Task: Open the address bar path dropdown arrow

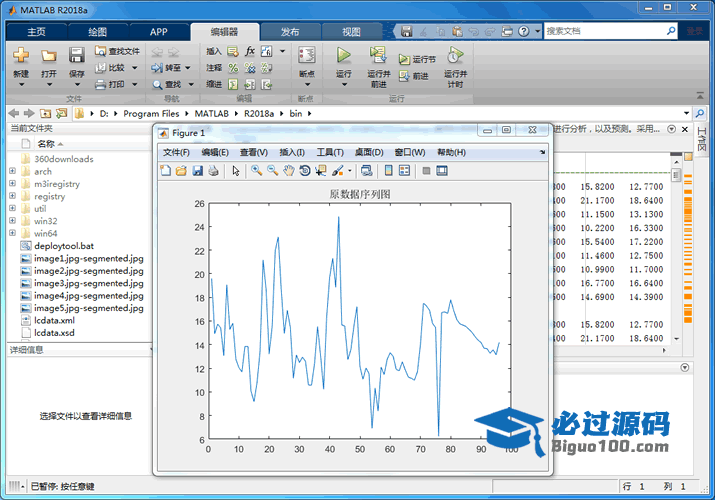Action: coord(686,113)
